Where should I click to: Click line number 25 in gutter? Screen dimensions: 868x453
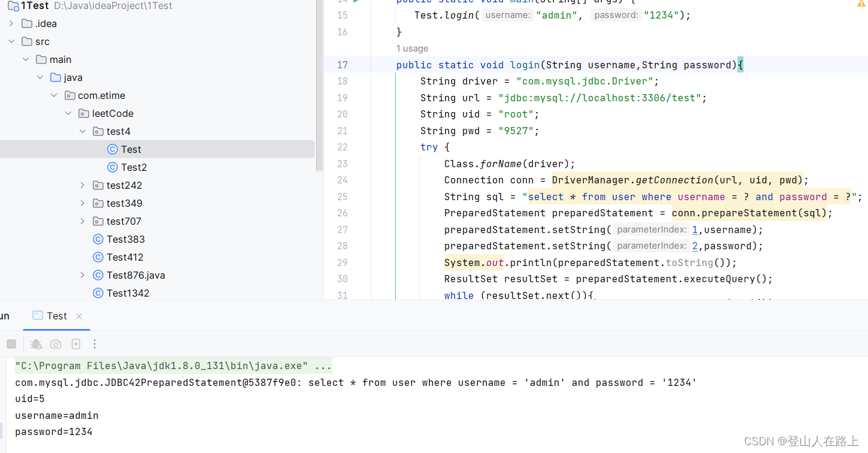[x=342, y=197]
